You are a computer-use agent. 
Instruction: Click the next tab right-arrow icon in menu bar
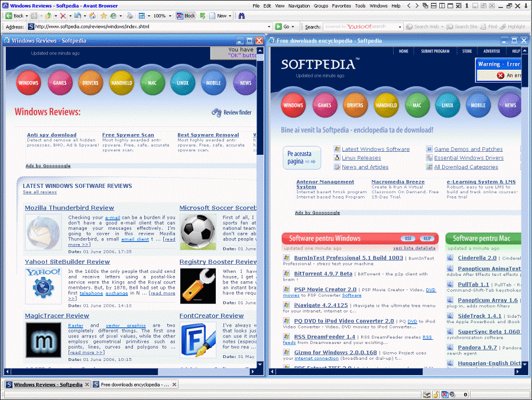pos(417,6)
